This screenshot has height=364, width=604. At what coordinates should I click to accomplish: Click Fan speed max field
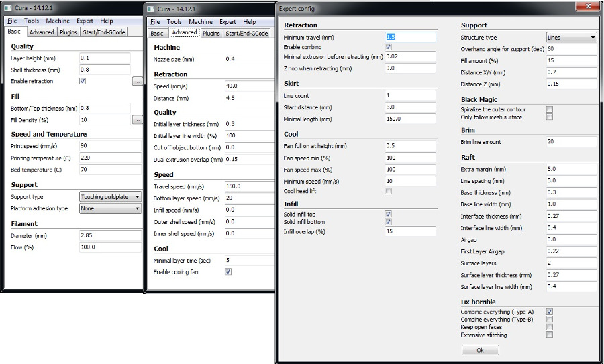pyautogui.click(x=410, y=170)
